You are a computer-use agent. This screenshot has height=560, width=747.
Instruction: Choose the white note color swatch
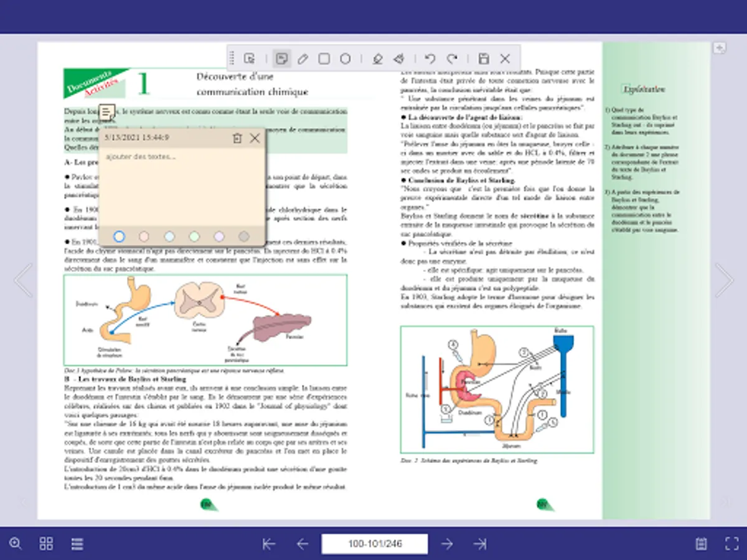(120, 236)
